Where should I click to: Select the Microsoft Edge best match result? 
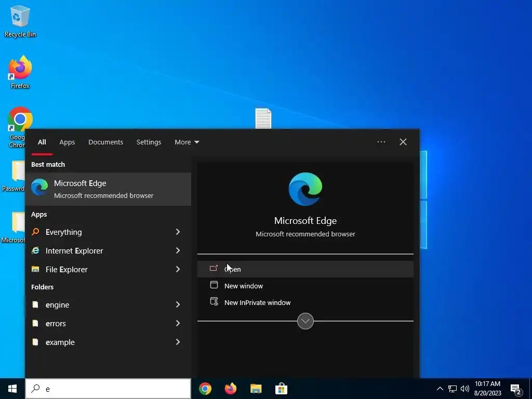point(108,189)
